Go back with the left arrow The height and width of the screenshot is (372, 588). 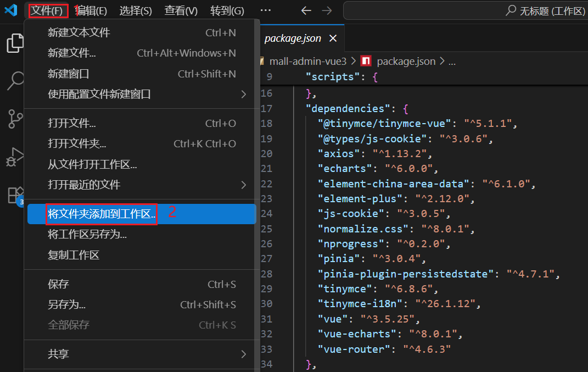306,10
